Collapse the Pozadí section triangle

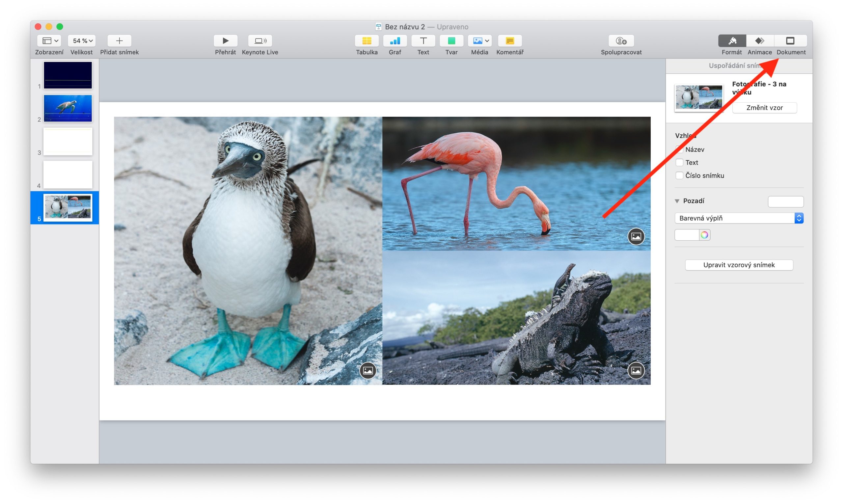(677, 201)
